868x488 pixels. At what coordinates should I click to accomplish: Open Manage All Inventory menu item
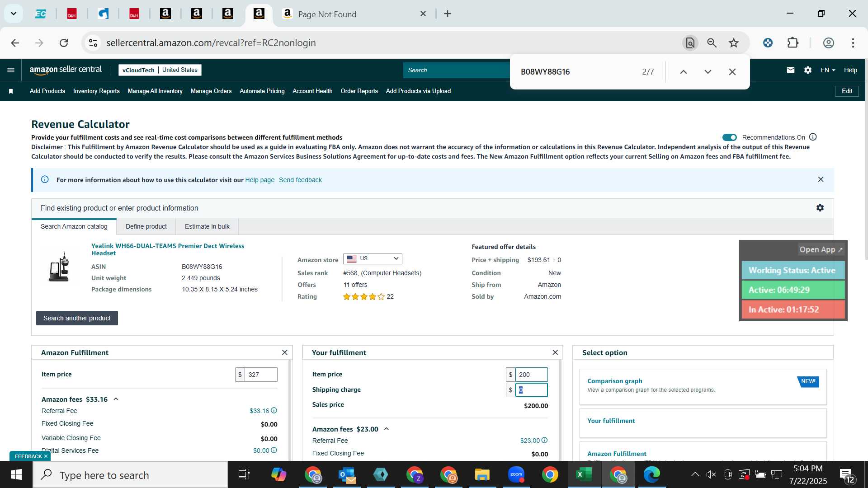pos(155,91)
